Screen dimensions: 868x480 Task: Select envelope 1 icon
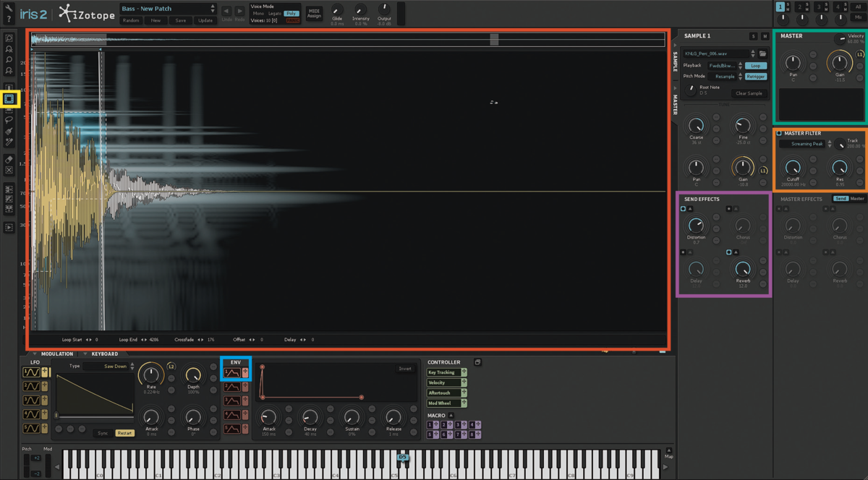(x=231, y=372)
